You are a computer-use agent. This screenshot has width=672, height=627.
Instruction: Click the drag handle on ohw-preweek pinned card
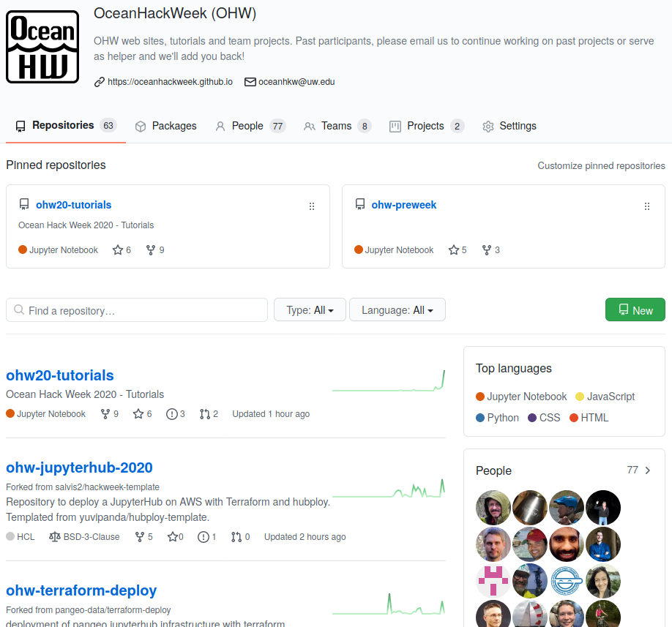point(647,206)
